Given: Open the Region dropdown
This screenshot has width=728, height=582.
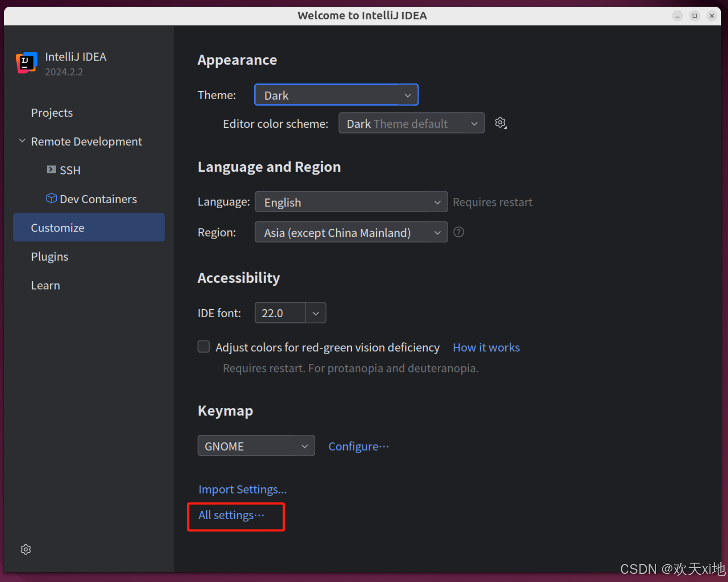Looking at the screenshot, I should [x=351, y=232].
